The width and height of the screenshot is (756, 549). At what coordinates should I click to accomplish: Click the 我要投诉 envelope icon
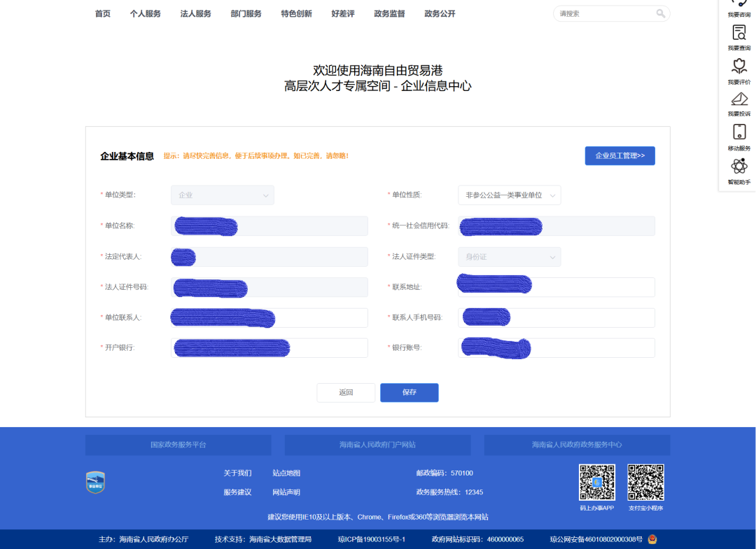(x=738, y=99)
